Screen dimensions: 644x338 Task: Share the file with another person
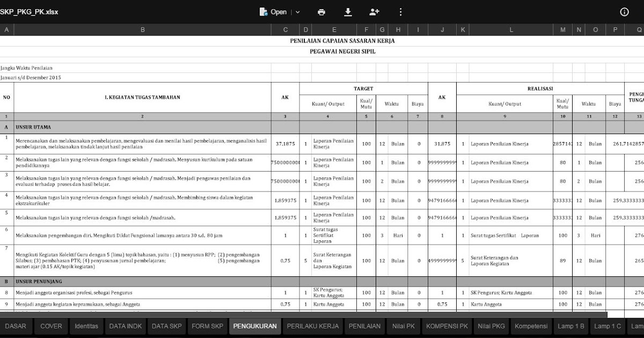(374, 11)
